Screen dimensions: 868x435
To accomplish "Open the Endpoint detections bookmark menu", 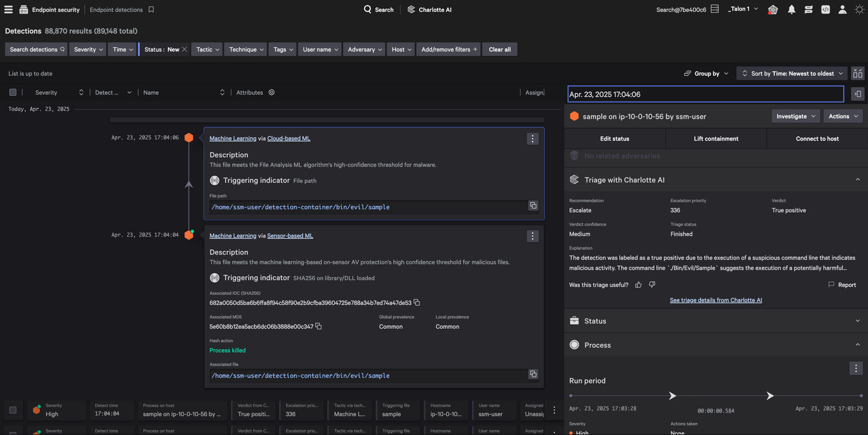I will point(151,9).
